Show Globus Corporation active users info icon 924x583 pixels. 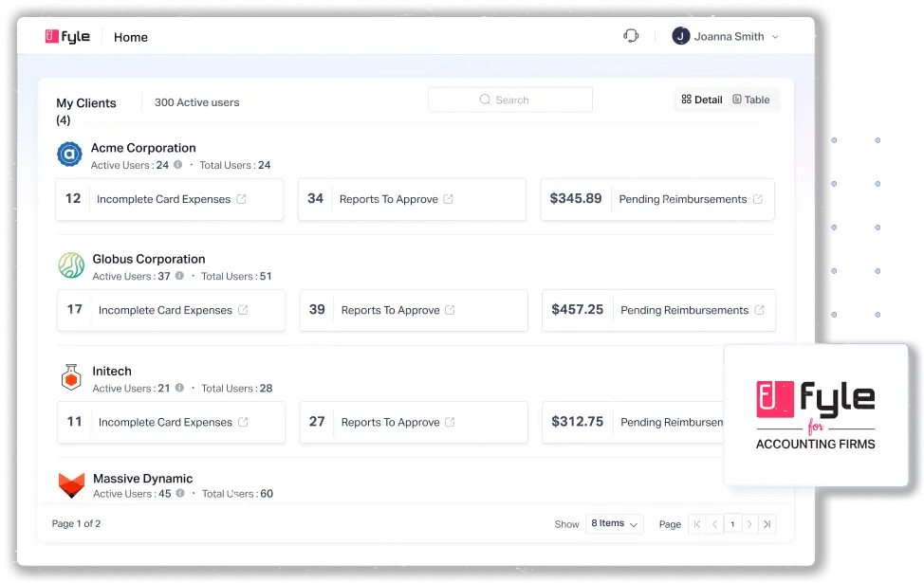point(179,276)
